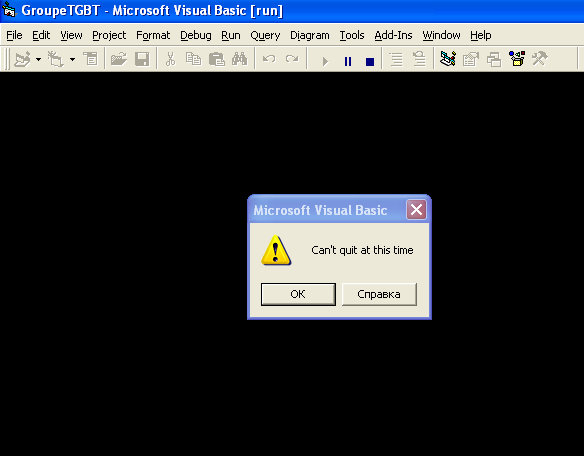Click the "Can't quit at this time" message

tap(362, 250)
